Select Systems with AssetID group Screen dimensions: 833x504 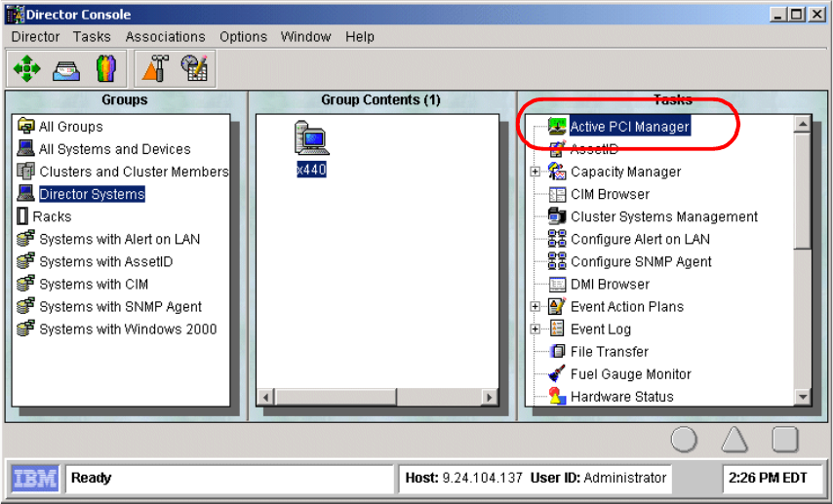tap(106, 262)
